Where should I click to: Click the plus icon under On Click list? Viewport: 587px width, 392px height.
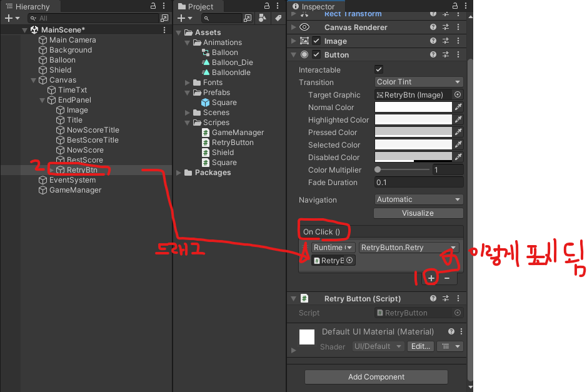coord(431,278)
